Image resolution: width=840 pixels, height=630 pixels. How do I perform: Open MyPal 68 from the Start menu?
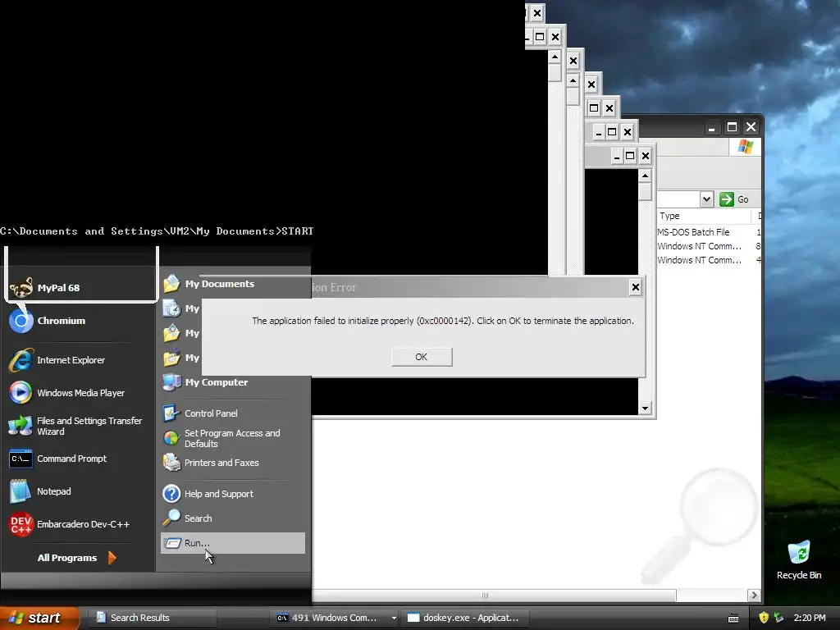80,288
